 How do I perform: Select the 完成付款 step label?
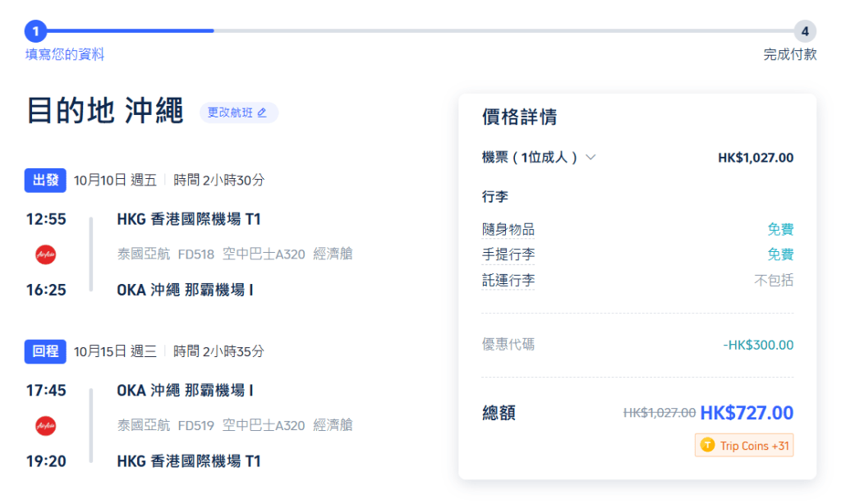pyautogui.click(x=789, y=55)
